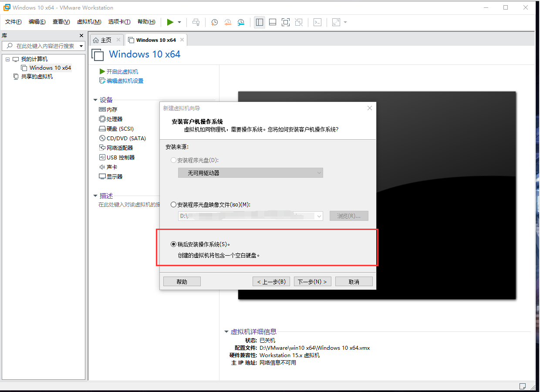Click the status bar message log icon
540x392 pixels.
522,386
